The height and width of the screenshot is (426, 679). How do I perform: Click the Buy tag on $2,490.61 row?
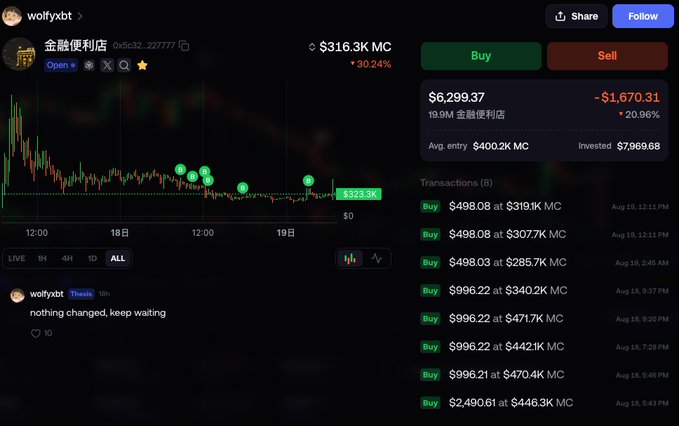(430, 403)
